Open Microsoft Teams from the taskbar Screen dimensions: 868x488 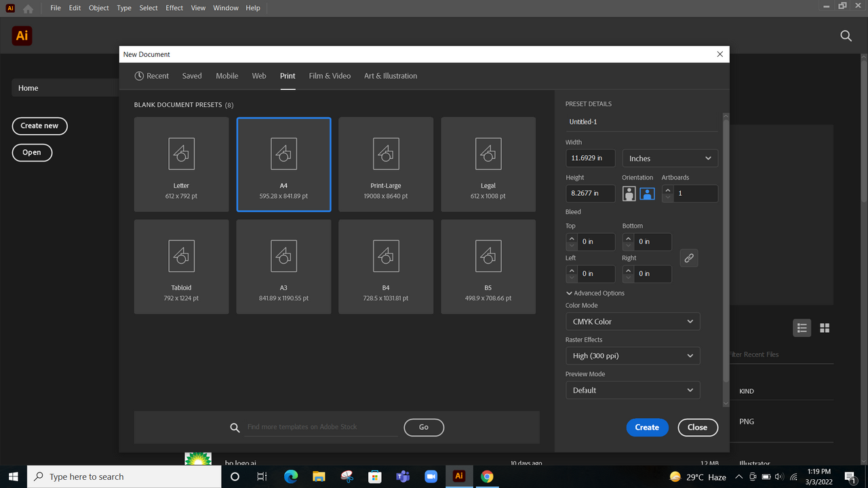coord(403,476)
